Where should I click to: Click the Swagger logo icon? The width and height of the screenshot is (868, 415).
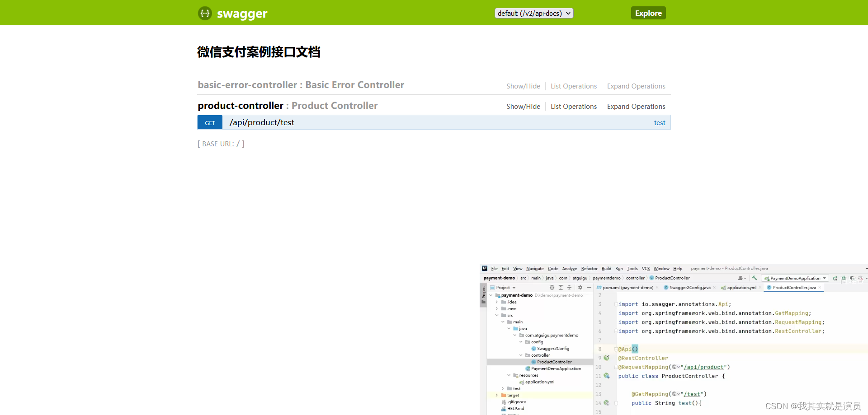point(205,13)
